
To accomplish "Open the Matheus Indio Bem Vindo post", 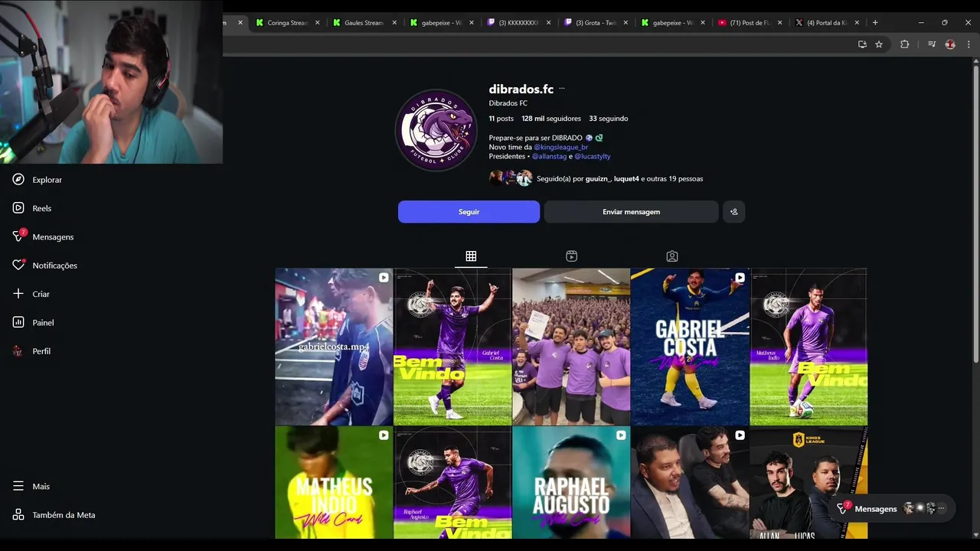I will point(808,347).
